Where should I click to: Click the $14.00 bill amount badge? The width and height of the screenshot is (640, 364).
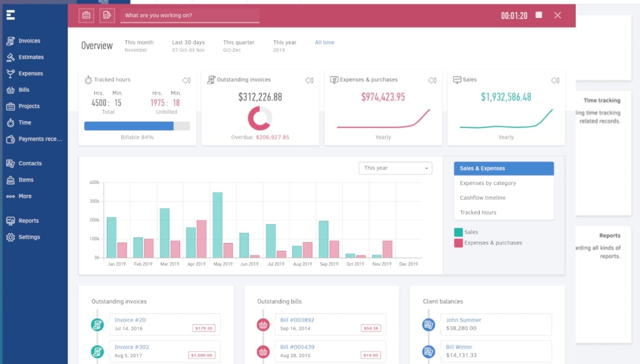(x=371, y=355)
